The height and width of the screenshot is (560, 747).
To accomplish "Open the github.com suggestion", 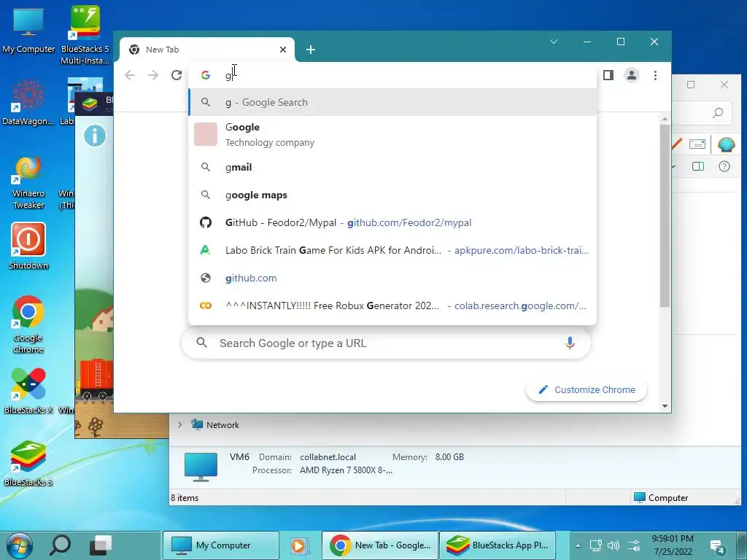I will pyautogui.click(x=393, y=278).
